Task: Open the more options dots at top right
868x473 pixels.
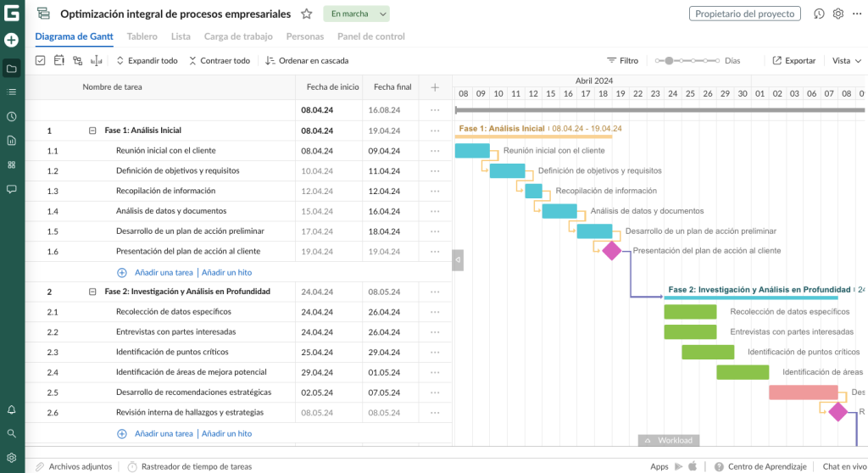Action: coord(857,14)
